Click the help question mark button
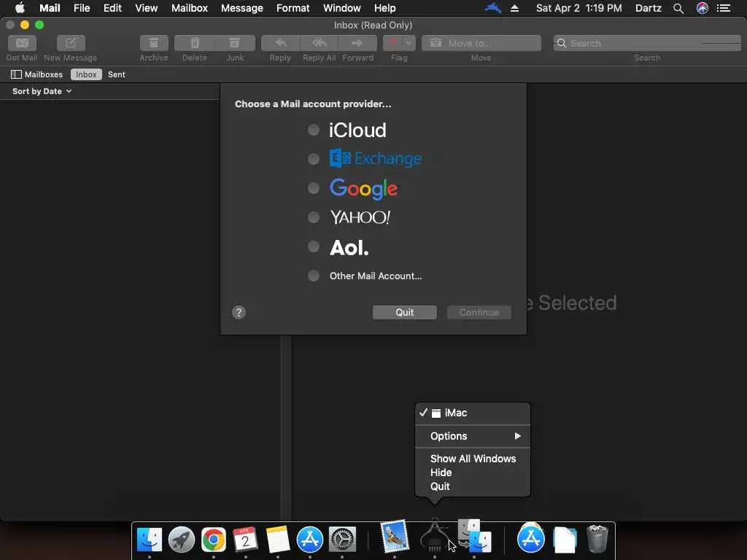 (x=239, y=312)
